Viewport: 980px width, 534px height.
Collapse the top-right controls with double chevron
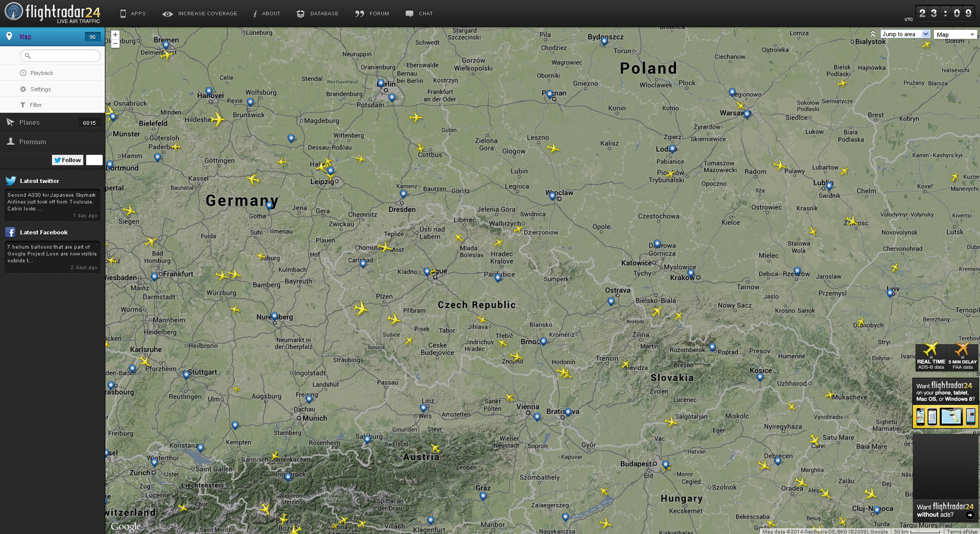tap(873, 34)
